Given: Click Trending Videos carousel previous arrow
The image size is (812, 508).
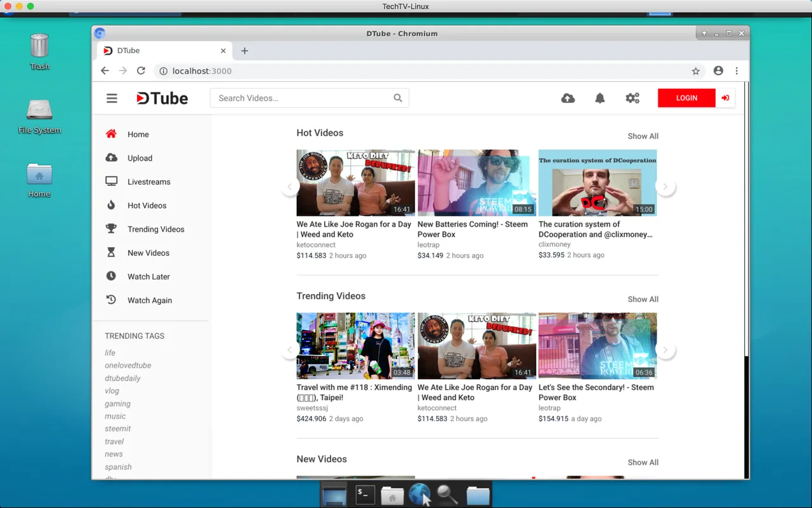Looking at the screenshot, I should (x=290, y=350).
